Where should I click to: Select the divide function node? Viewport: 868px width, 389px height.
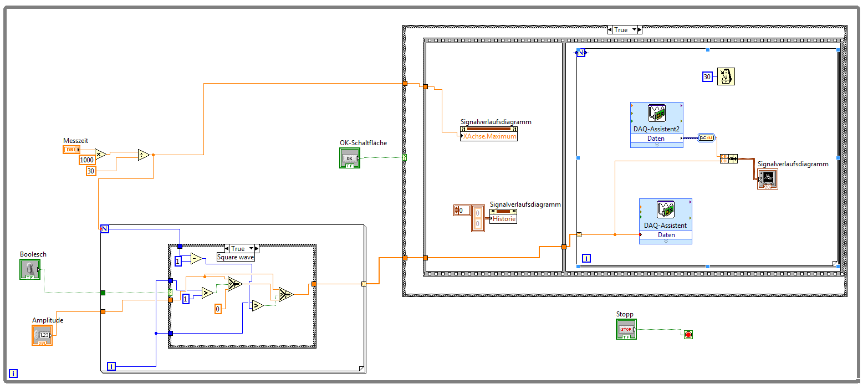(x=144, y=155)
